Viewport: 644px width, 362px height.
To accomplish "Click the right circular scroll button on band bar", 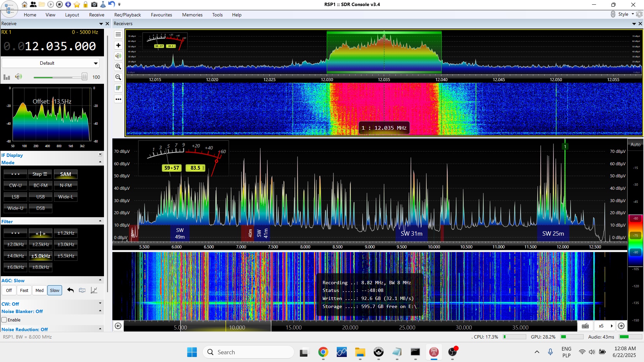I will point(621,326).
